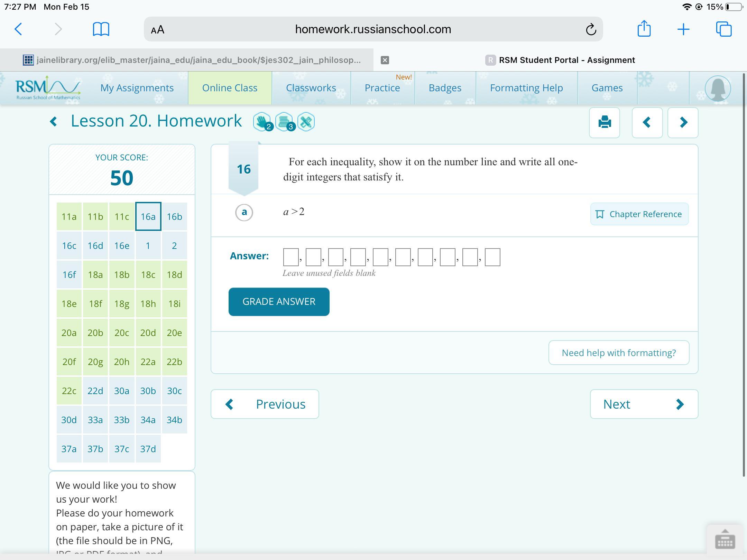
Task: Go back using the Lesson 20 back chevron
Action: [54, 121]
